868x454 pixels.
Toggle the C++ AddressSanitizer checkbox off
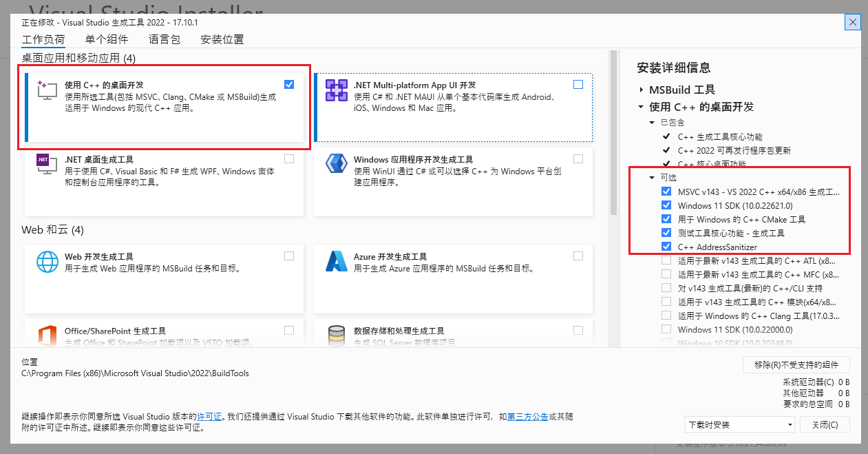click(666, 247)
